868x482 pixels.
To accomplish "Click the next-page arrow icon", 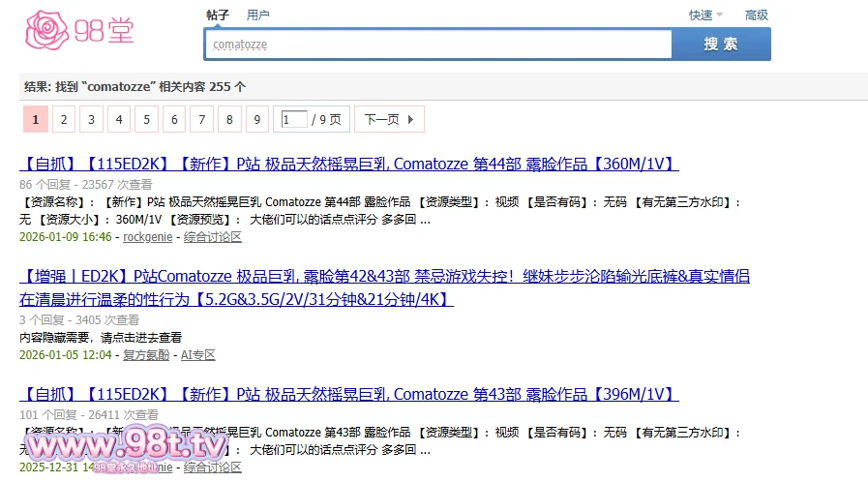I will click(x=410, y=120).
